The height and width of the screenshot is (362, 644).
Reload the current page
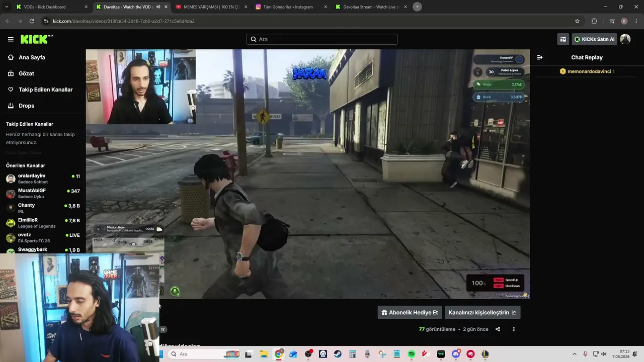(x=32, y=21)
